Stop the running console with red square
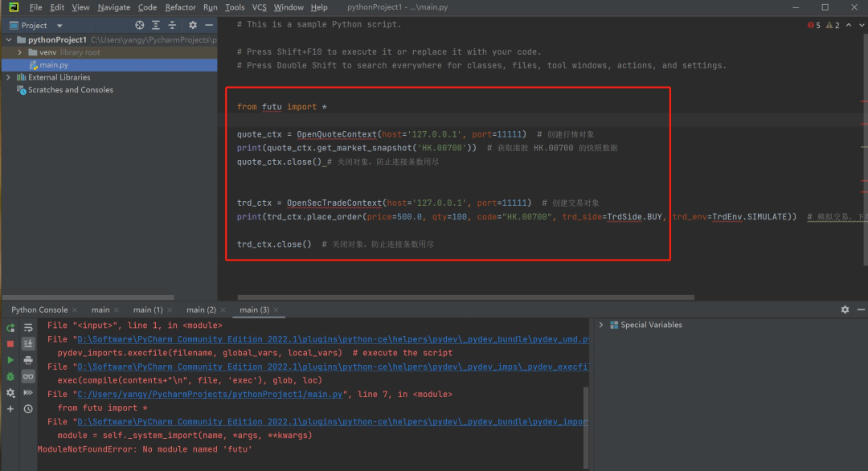Screen dimensions: 868x471 pyautogui.click(x=10, y=344)
